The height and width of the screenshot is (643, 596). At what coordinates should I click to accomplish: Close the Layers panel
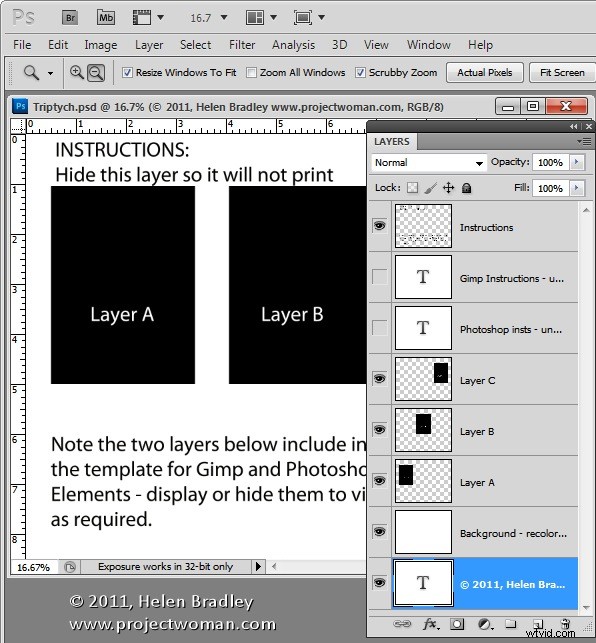click(x=589, y=127)
